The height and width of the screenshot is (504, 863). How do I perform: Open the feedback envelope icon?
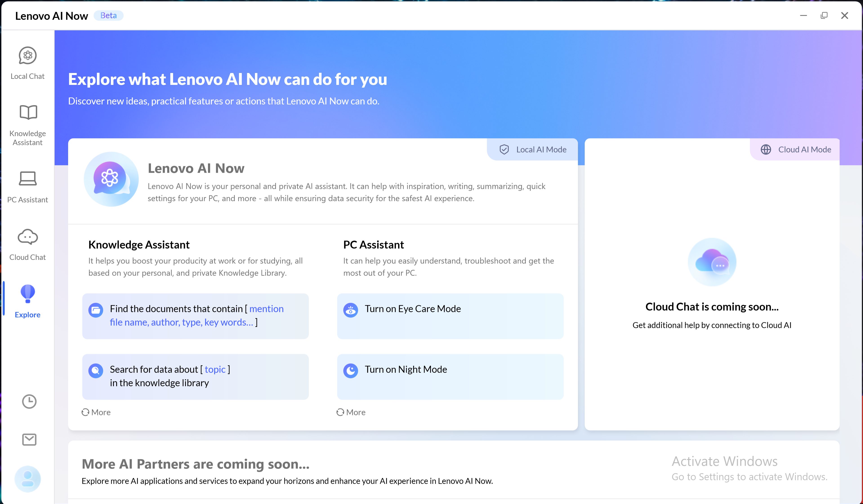click(x=29, y=440)
